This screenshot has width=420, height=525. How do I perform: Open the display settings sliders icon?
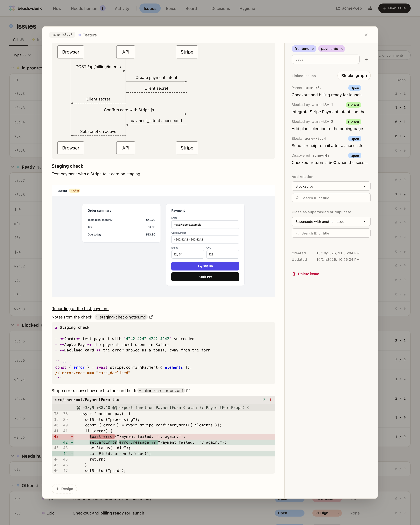point(370,8)
